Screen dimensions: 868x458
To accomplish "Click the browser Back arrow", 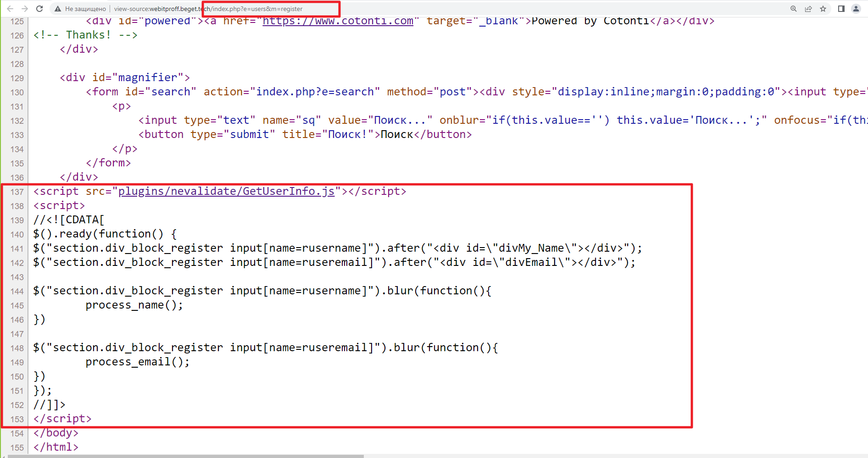I will [10, 9].
